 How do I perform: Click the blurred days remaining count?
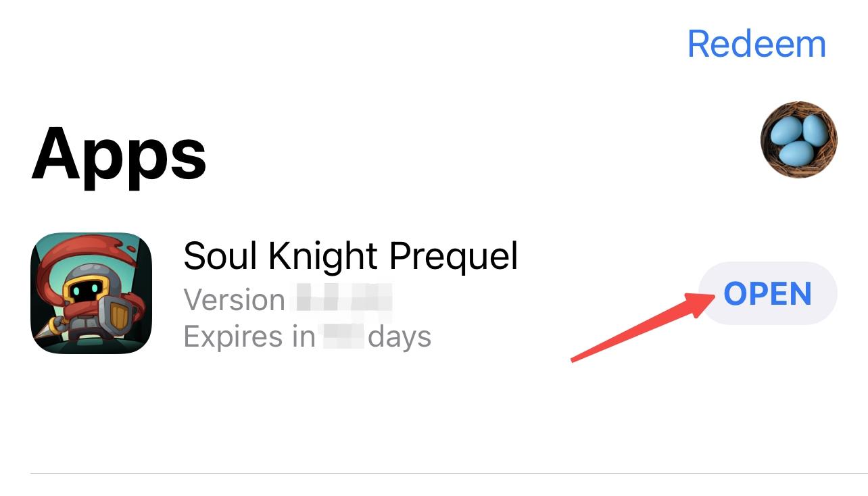point(343,336)
